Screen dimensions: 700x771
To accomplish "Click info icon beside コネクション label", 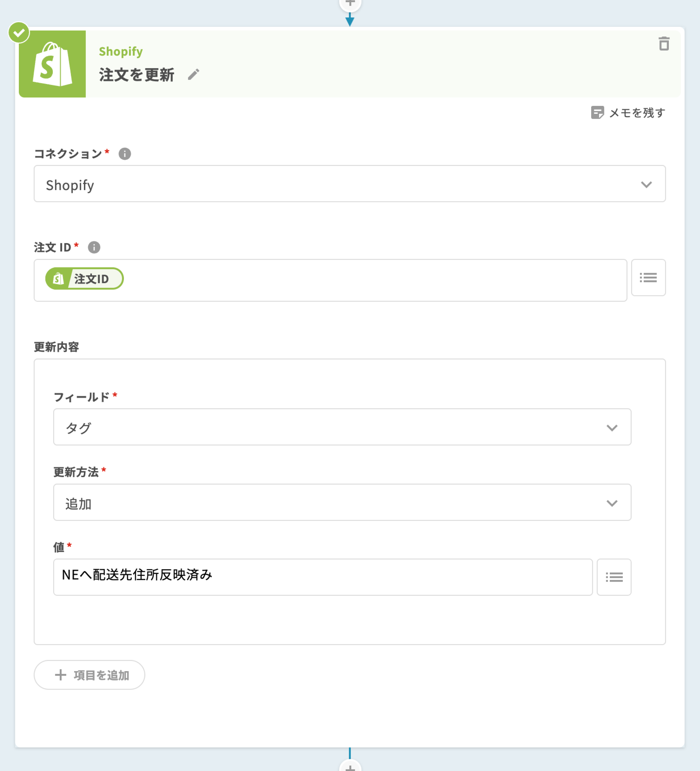I will click(x=125, y=154).
